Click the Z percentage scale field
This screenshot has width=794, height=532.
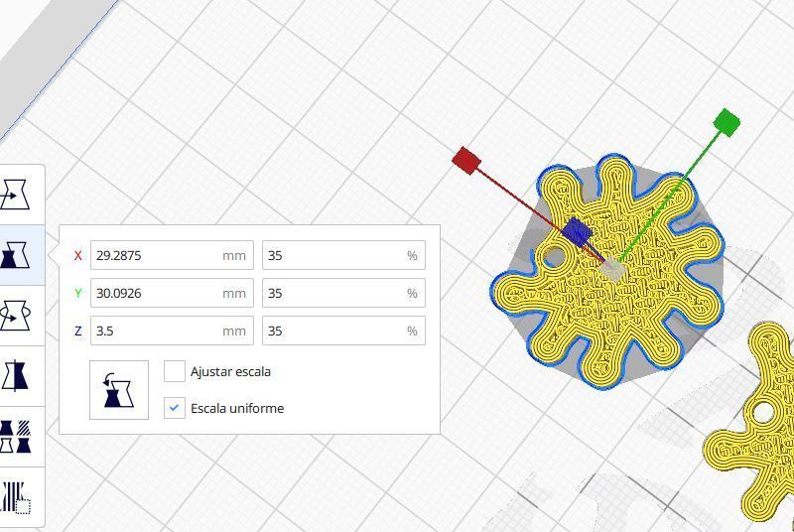coord(343,331)
